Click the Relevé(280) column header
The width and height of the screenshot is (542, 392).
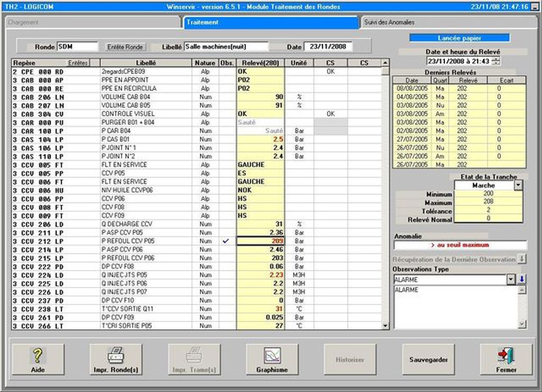(x=261, y=63)
